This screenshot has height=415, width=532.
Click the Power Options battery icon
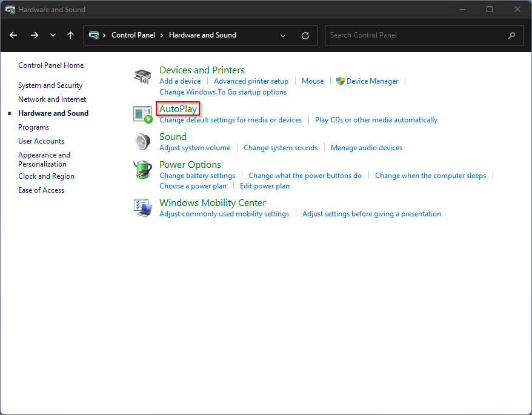click(142, 169)
